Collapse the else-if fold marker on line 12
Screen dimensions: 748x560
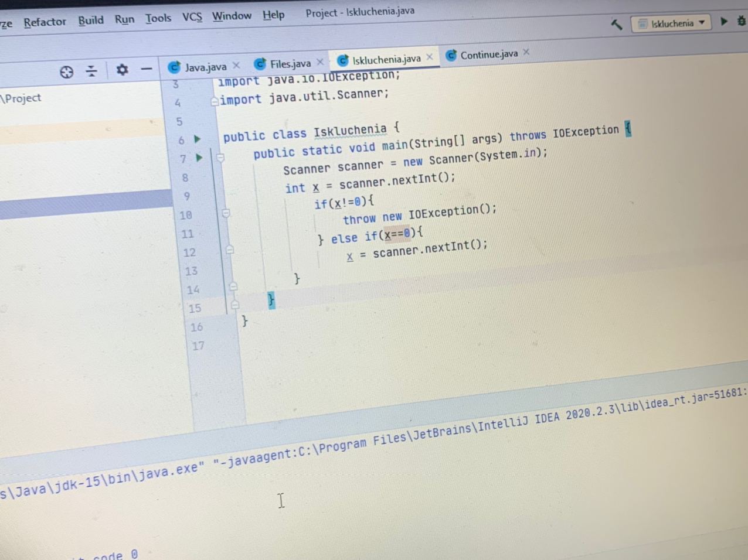pyautogui.click(x=230, y=250)
